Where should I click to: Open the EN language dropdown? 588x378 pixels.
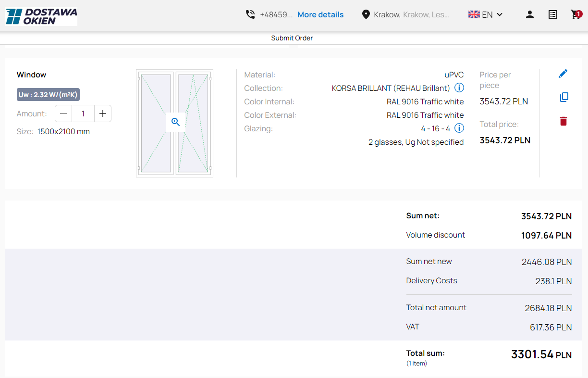coord(485,14)
